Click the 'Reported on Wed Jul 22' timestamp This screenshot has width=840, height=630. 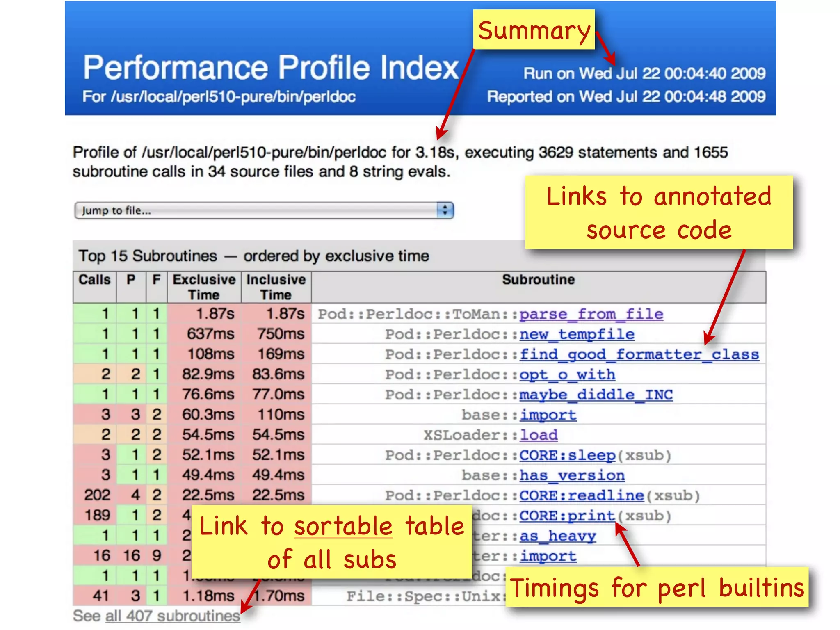coord(626,96)
